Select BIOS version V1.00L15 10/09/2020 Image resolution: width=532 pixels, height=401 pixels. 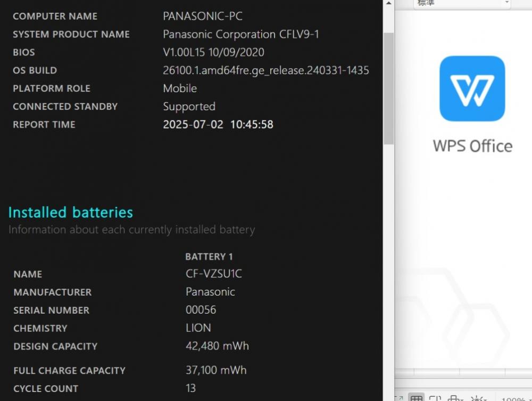point(213,52)
